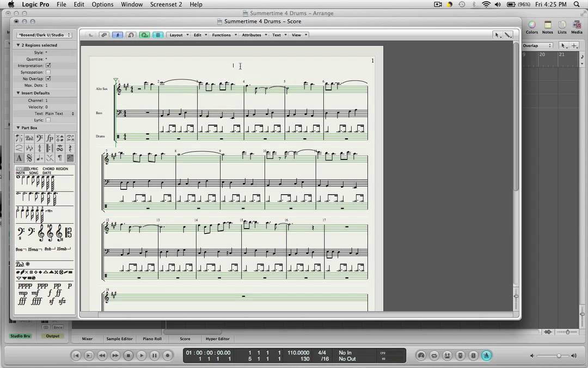
Task: Switch to the Piano Roll tab
Action: coord(152,339)
